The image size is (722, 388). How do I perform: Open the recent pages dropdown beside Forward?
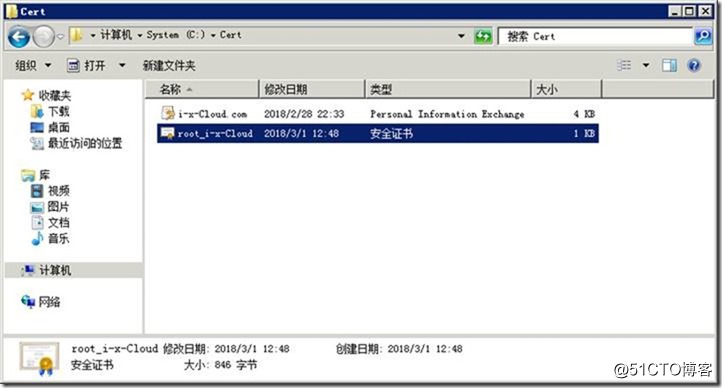click(x=60, y=36)
